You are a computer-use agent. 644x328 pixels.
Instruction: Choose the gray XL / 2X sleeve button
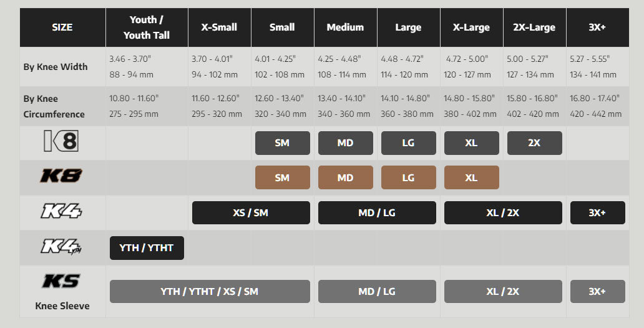503,291
